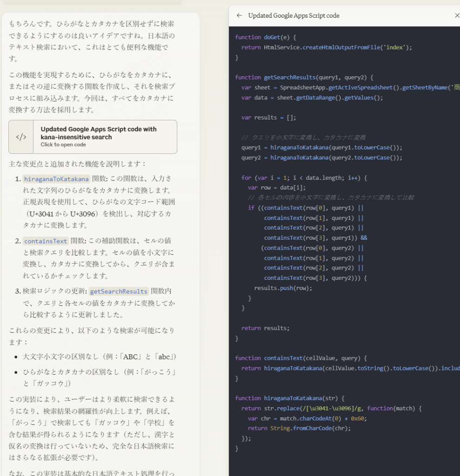
Task: Click the for loop line in code
Action: point(304,178)
